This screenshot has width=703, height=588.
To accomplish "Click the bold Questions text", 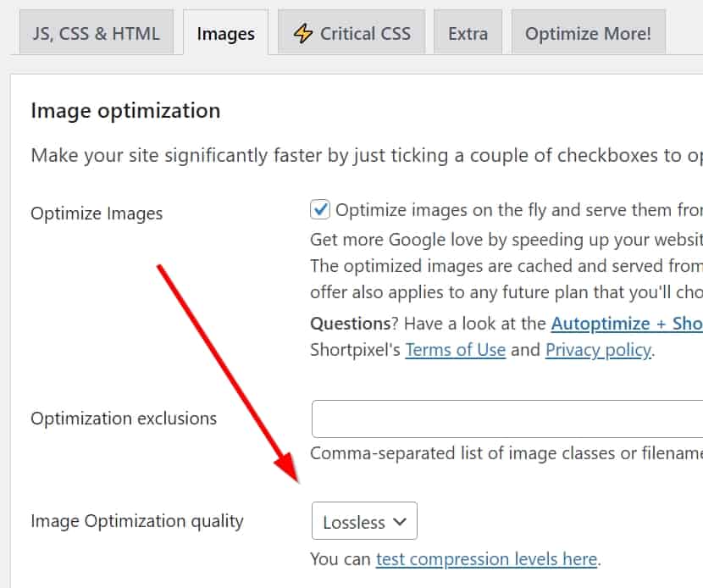I will 351,323.
